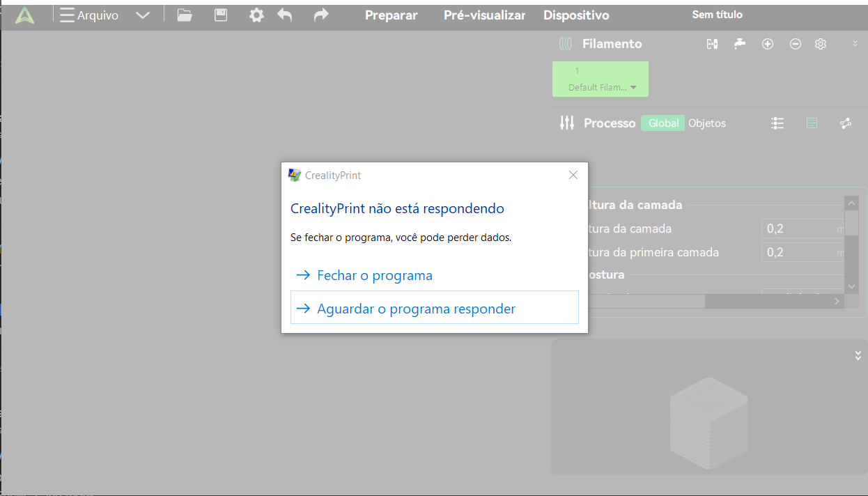Select the Global process toggle
This screenshot has height=496, width=868.
click(x=663, y=123)
